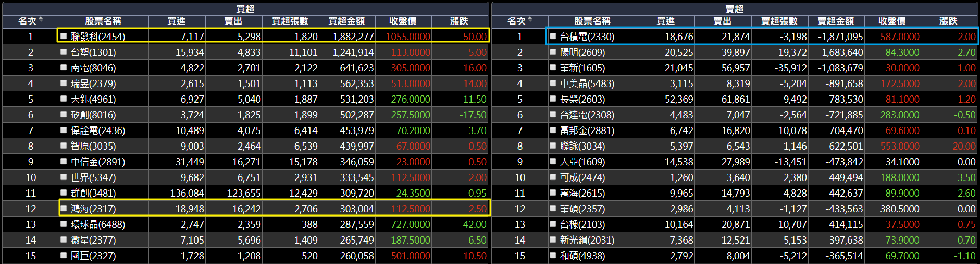This screenshot has width=980, height=264.
Task: Check the box next to 陽明(2609)
Action: point(553,52)
